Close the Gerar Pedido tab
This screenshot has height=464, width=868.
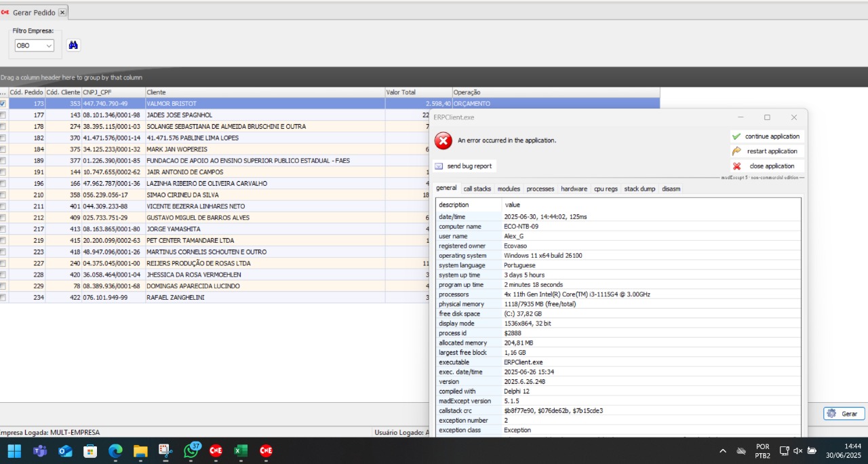(62, 12)
